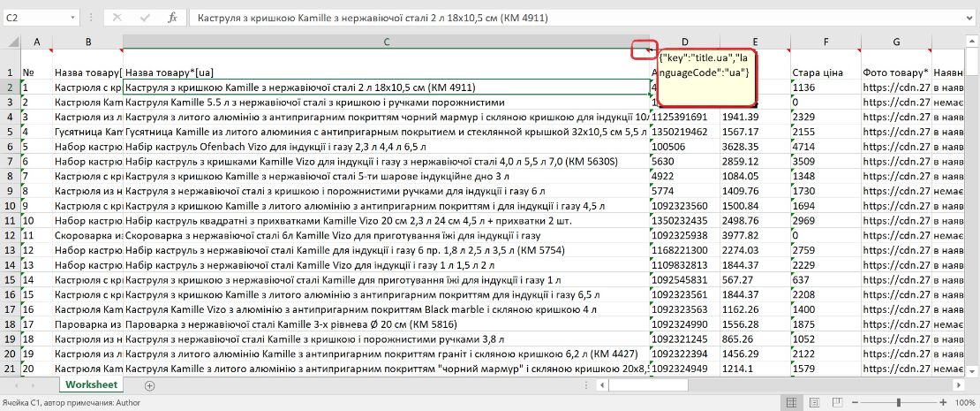Click the horizontal scrollbar right arrow
The height and width of the screenshot is (411, 980).
(958, 385)
